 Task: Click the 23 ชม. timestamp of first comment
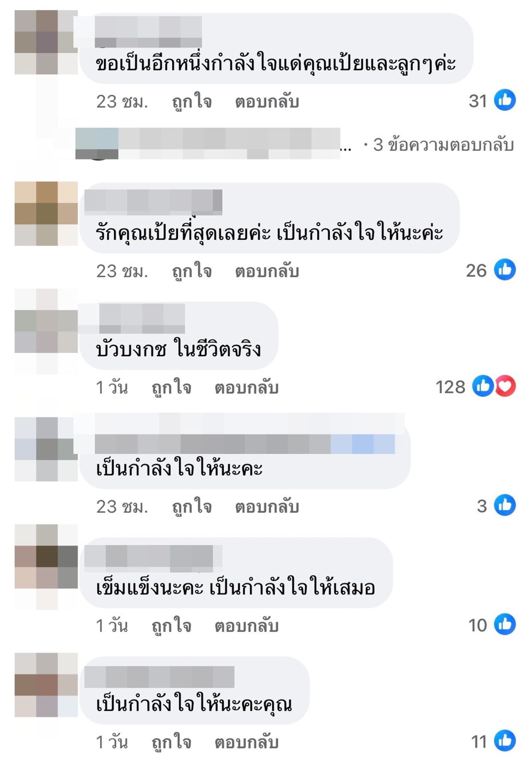122,102
